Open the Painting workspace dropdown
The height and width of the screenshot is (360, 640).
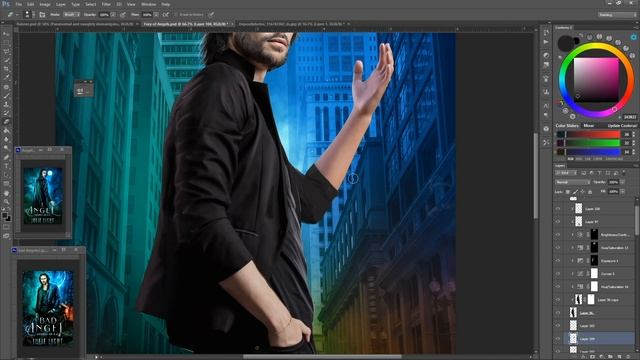click(x=617, y=15)
